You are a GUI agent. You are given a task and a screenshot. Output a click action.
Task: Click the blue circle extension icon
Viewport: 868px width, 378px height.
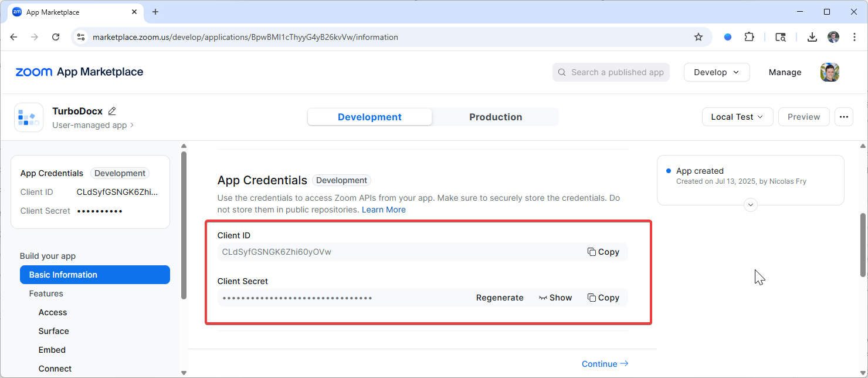tap(728, 37)
